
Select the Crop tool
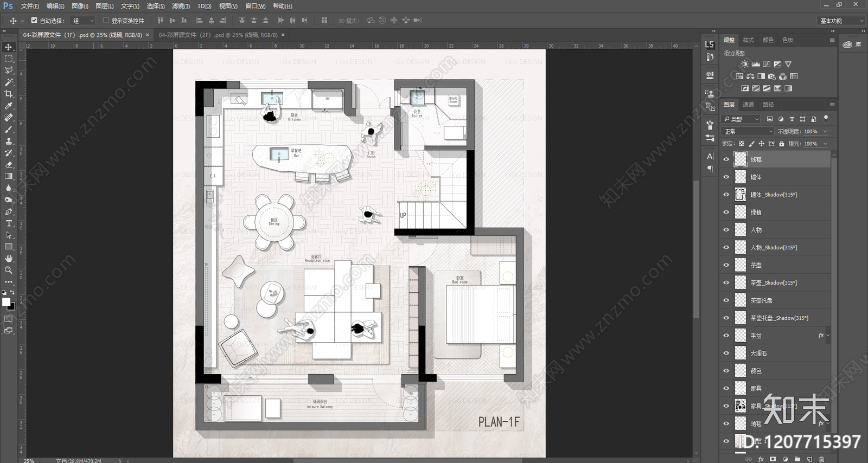pos(9,94)
